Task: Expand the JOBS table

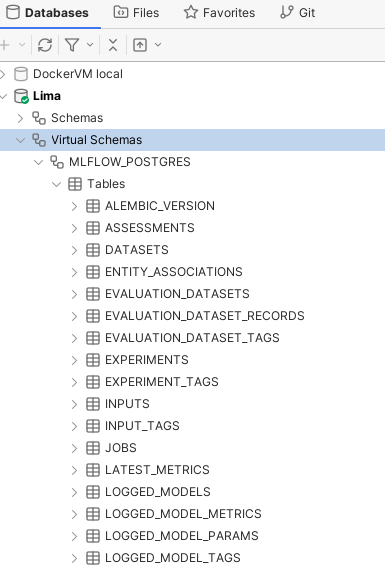Action: (x=74, y=448)
